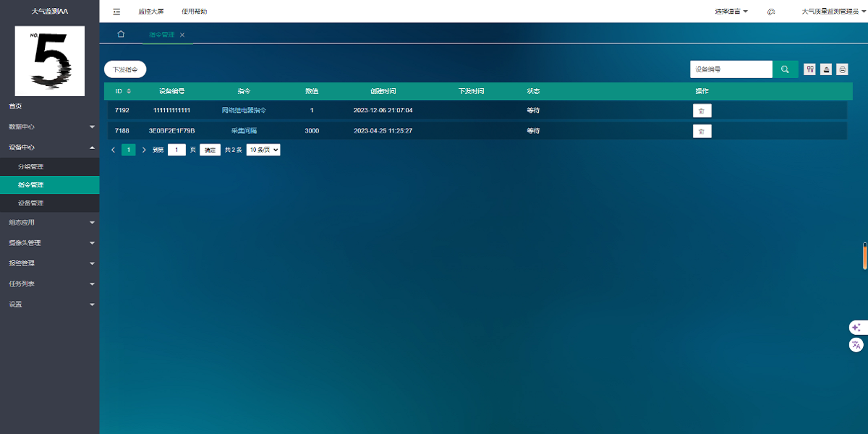868x434 pixels.
Task: Click the green search magnifier button
Action: [x=785, y=69]
